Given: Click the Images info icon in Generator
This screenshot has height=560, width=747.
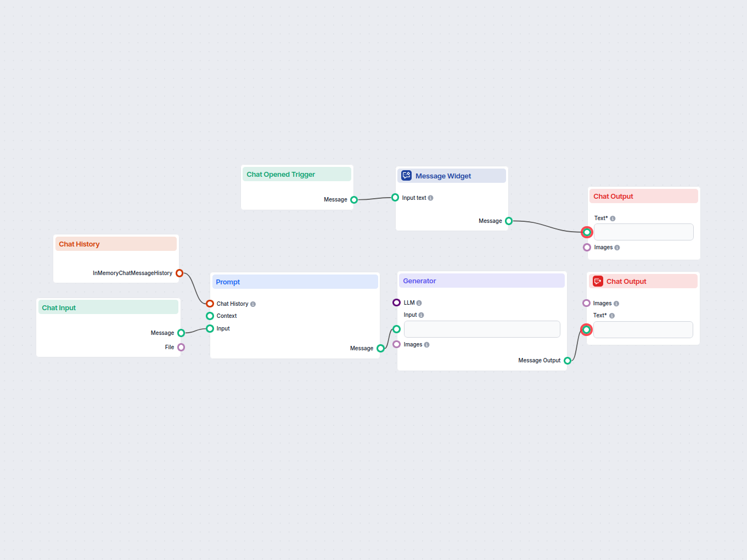Looking at the screenshot, I should coord(427,344).
